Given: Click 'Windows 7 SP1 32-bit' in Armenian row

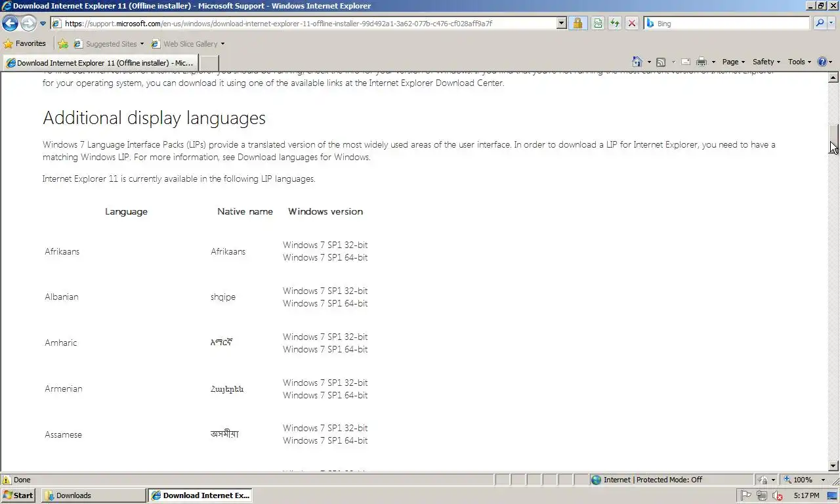Looking at the screenshot, I should (325, 383).
